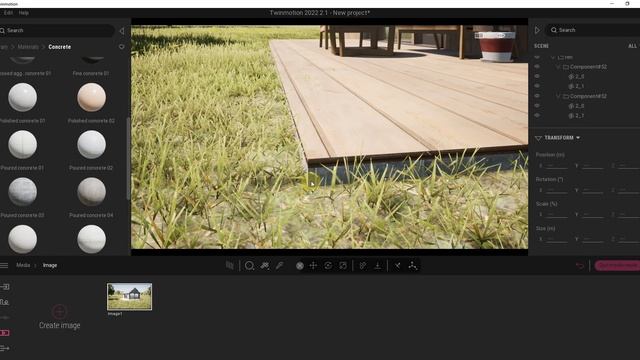Select the Image1 thumbnail
The height and width of the screenshot is (360, 640).
point(129,297)
